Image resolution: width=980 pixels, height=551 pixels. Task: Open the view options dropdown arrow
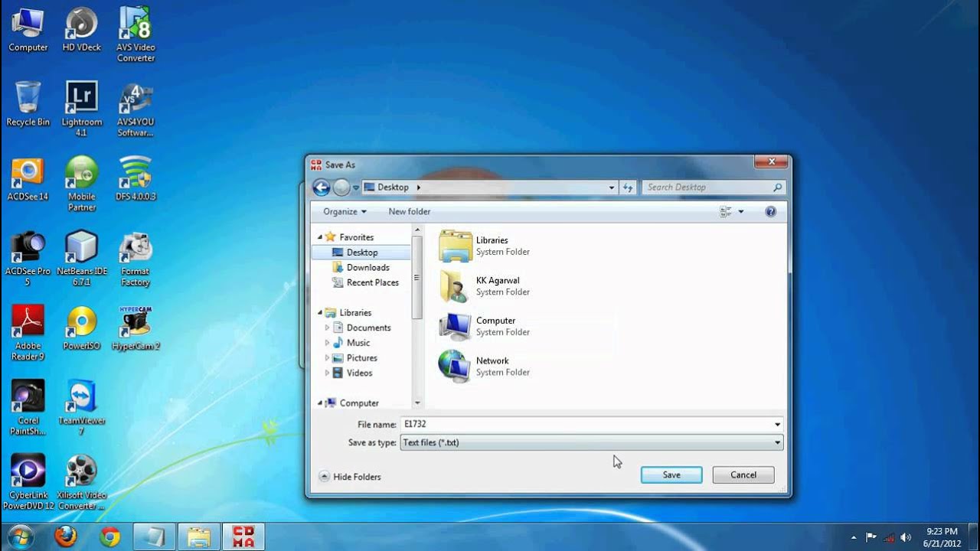click(740, 212)
